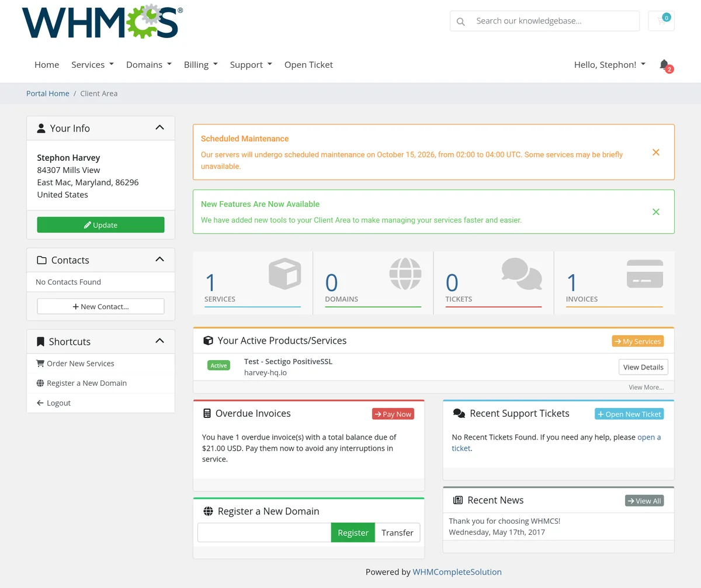
Task: Click the Services box icon in stats
Action: pos(284,274)
